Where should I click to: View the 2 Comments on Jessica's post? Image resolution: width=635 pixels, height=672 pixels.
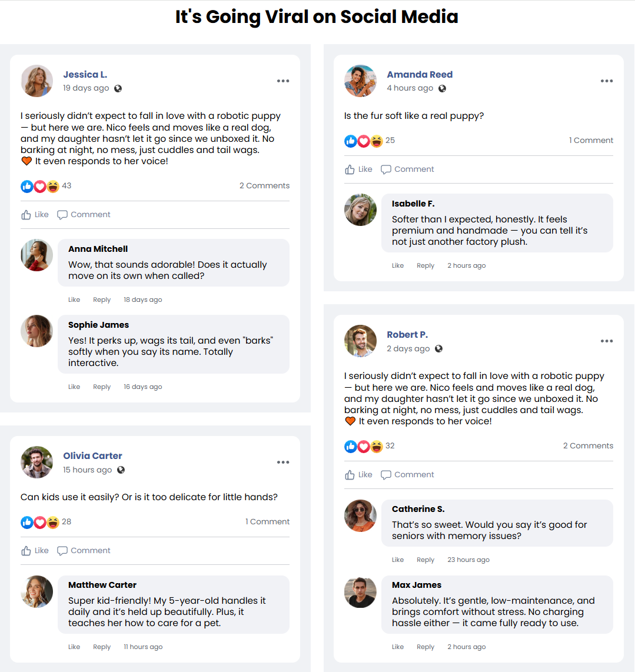tap(264, 186)
